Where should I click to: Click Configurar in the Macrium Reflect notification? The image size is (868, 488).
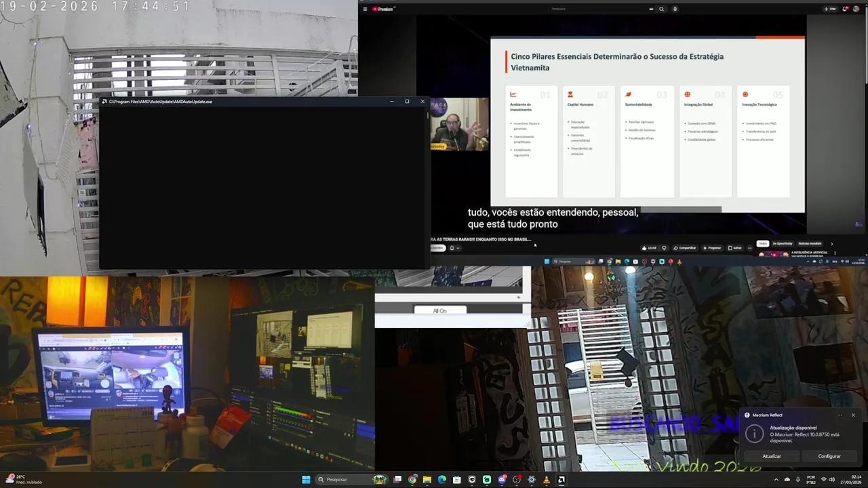829,456
